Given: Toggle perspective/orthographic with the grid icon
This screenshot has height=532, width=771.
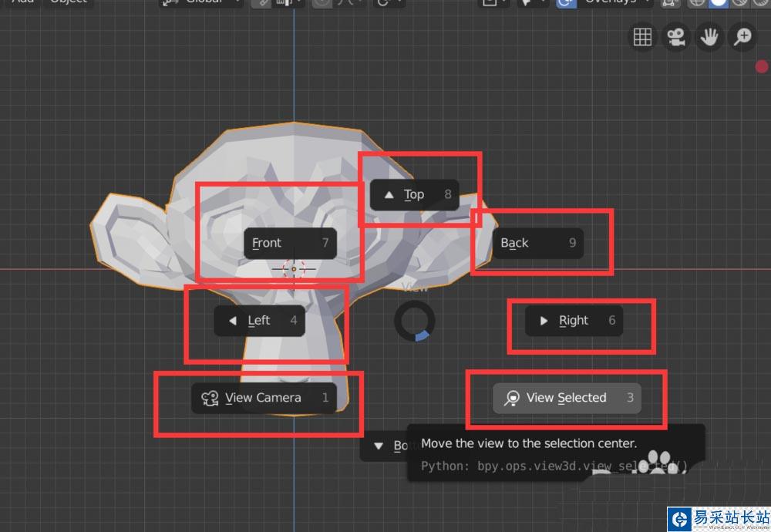Looking at the screenshot, I should 642,37.
